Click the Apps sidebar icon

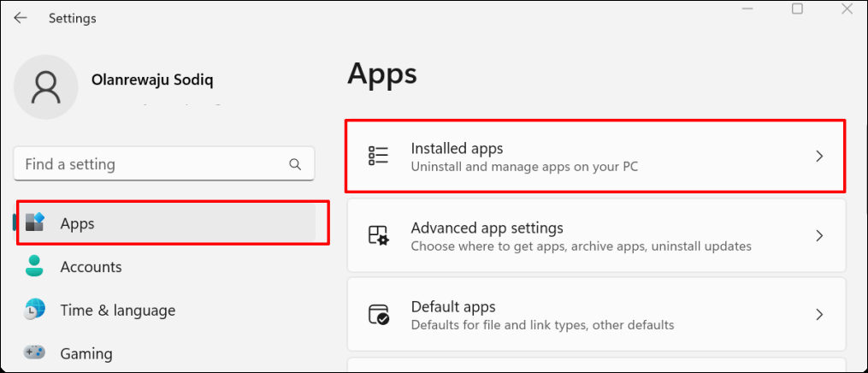35,223
